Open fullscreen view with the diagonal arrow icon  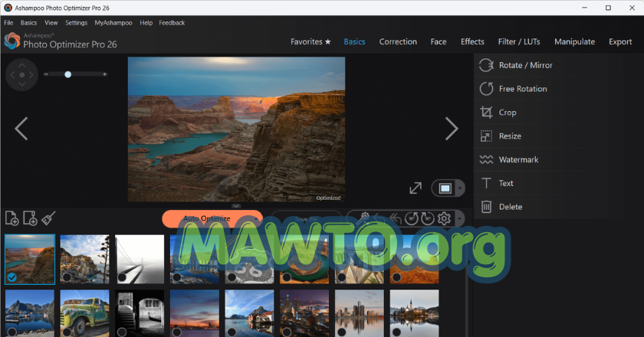pos(416,188)
